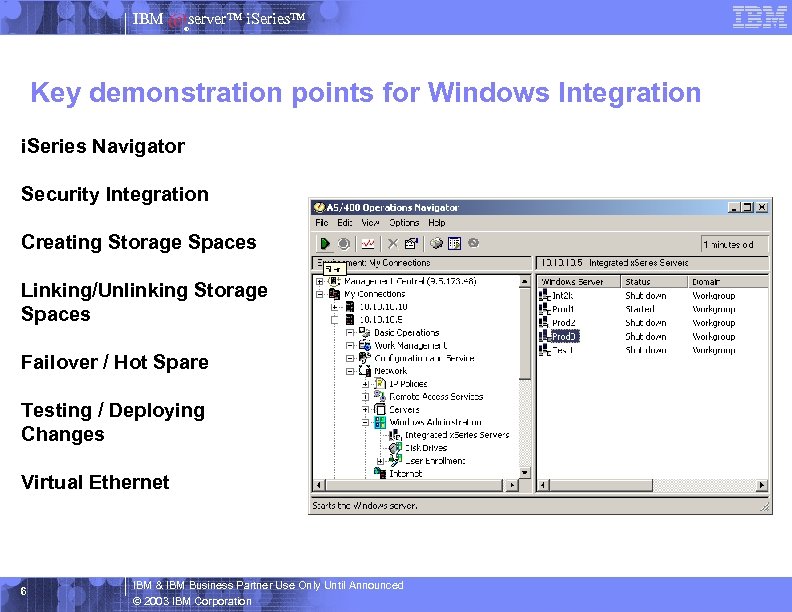
Task: Collapse the Windows Administration node
Action: pos(365,422)
